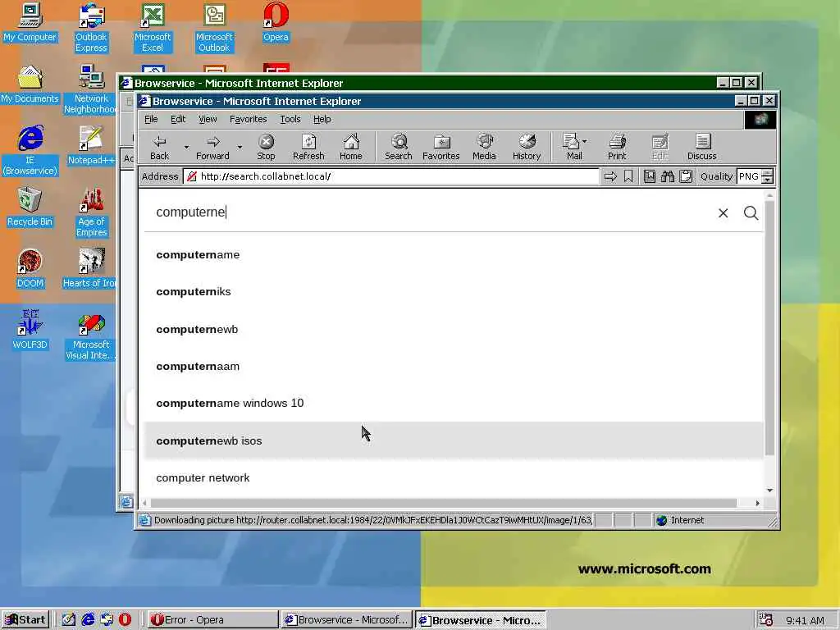Image resolution: width=840 pixels, height=630 pixels.
Task: Open the WOLF3D desktop shortcut
Action: pos(30,331)
